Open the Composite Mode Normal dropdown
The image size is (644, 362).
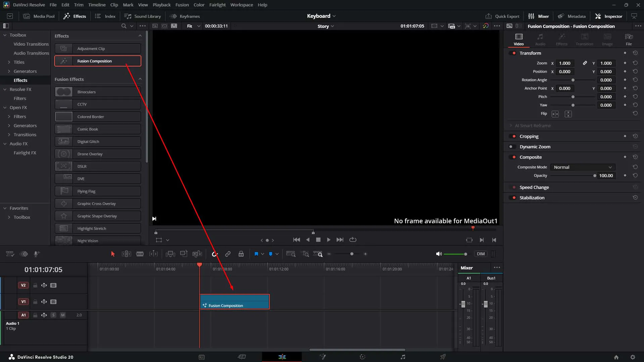click(x=583, y=167)
